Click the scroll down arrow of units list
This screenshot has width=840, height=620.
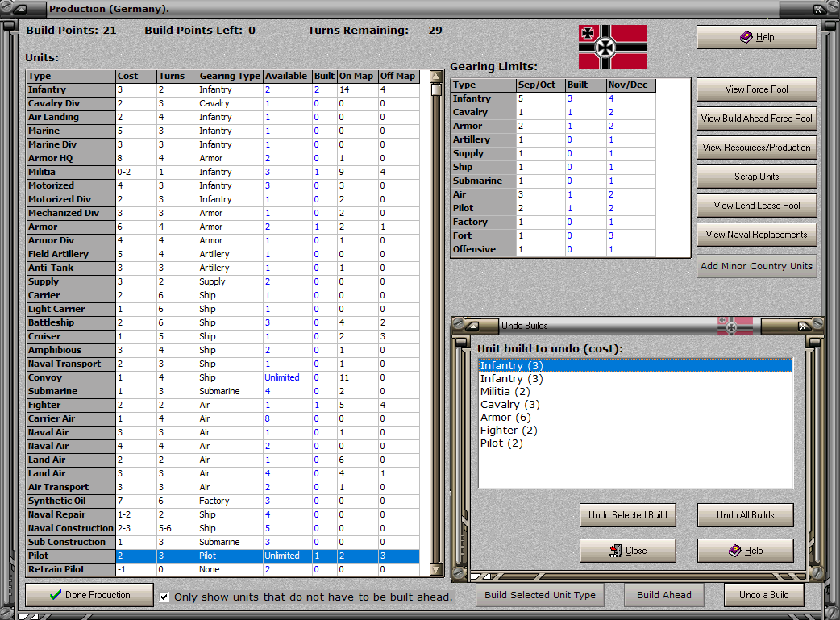coord(437,570)
